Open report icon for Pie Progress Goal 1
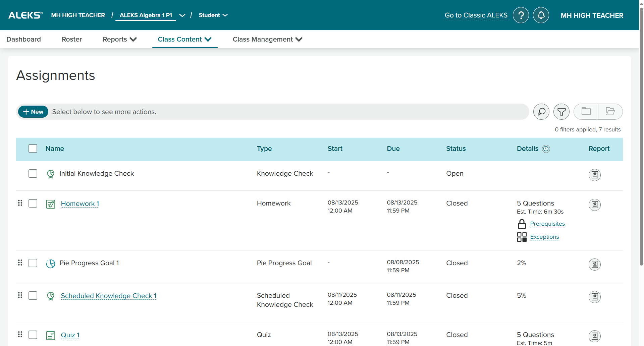This screenshot has width=644, height=346. (x=594, y=264)
